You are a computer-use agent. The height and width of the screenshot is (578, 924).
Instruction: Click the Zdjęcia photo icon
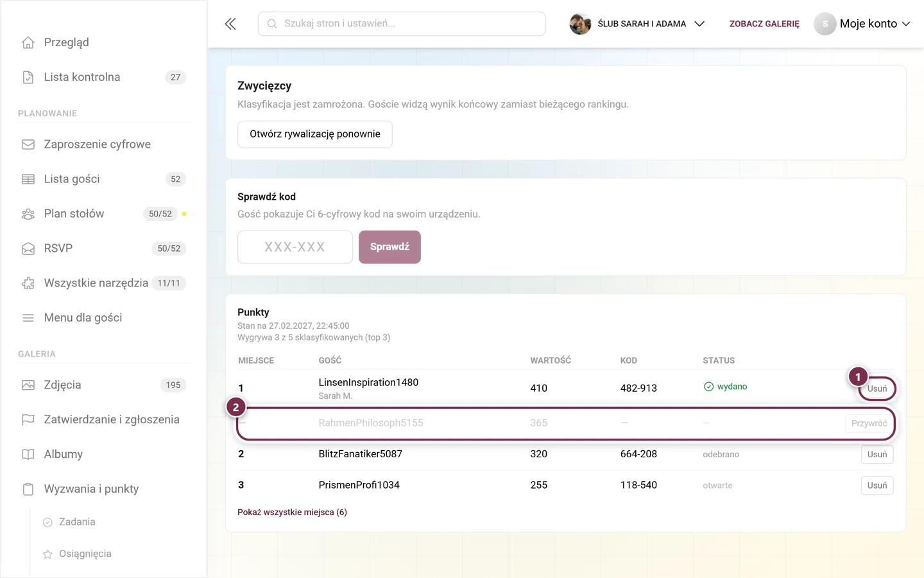click(x=28, y=385)
